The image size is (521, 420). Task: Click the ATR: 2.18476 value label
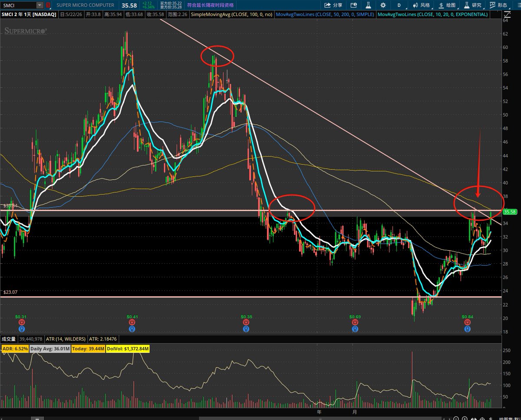coord(103,339)
